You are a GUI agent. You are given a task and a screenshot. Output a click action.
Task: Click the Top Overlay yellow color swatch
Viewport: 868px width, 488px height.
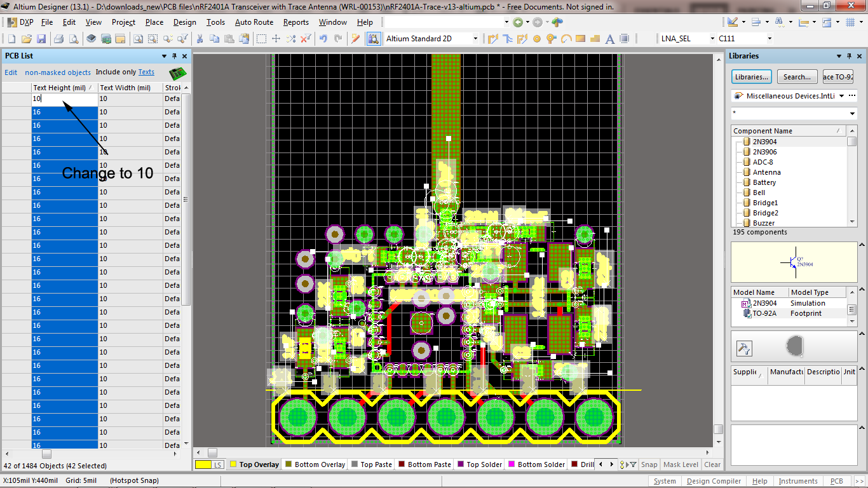tap(233, 464)
